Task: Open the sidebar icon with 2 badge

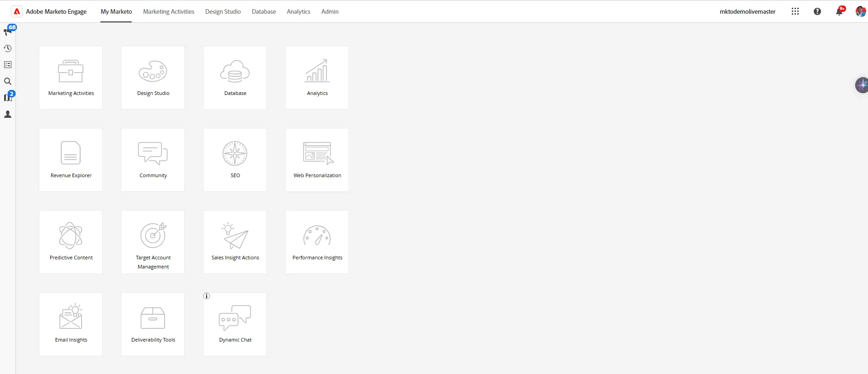Action: pos(8,97)
